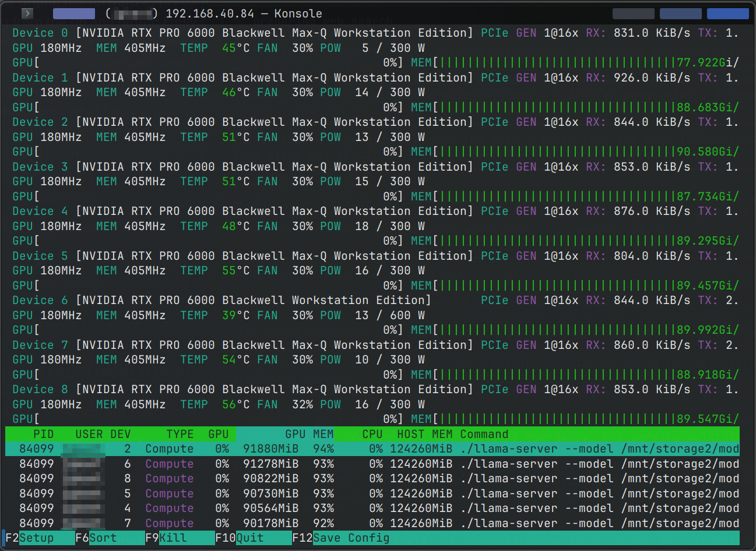Click the "Device 0" label

point(40,33)
